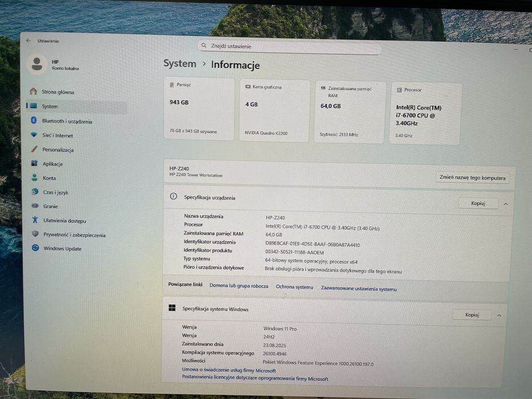
Task: Open Sieć i Internet settings
Action: pyautogui.click(x=58, y=136)
